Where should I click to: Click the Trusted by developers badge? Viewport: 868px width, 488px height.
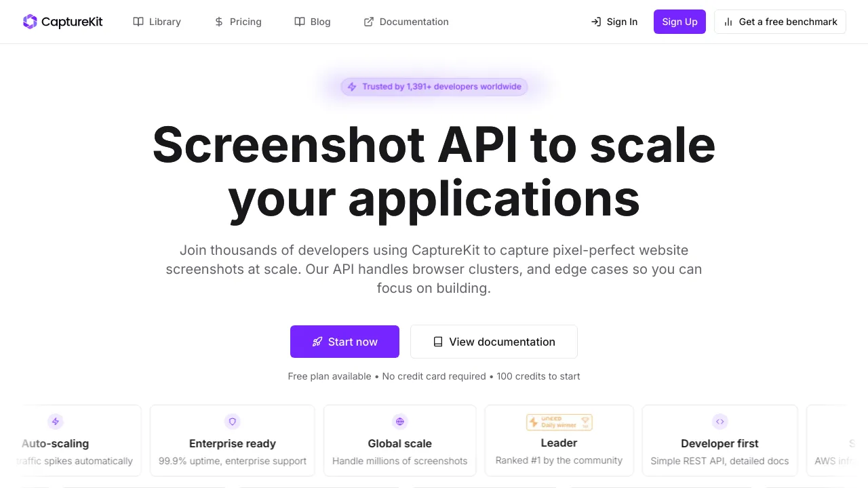click(434, 87)
